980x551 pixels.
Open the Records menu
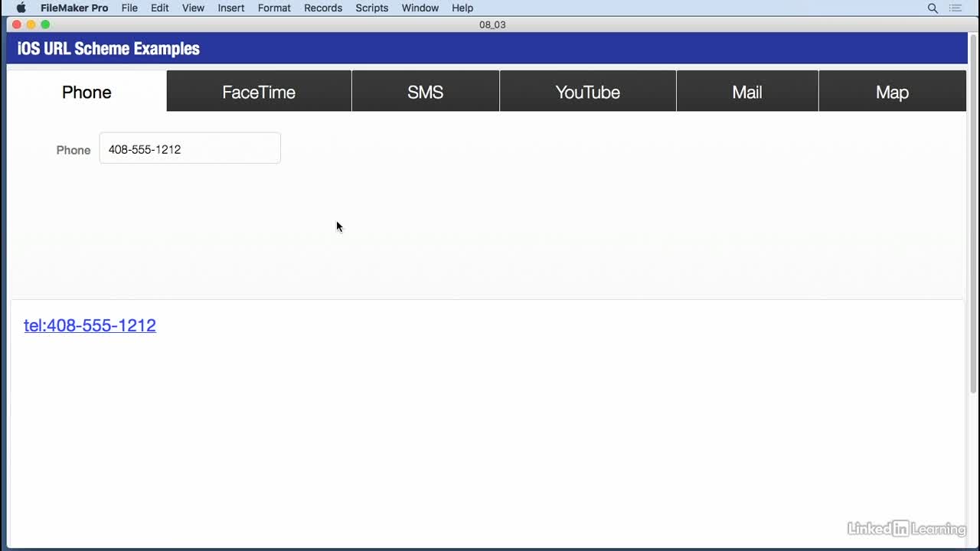point(323,8)
